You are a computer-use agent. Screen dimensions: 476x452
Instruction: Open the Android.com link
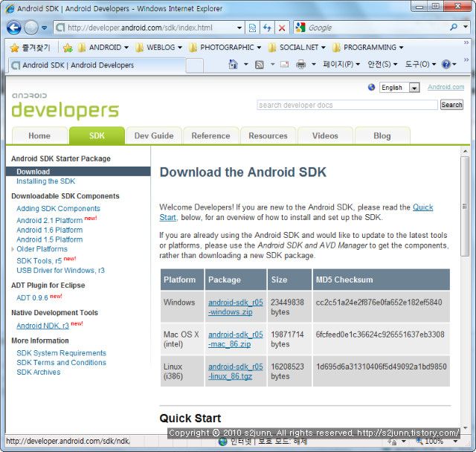pyautogui.click(x=446, y=88)
